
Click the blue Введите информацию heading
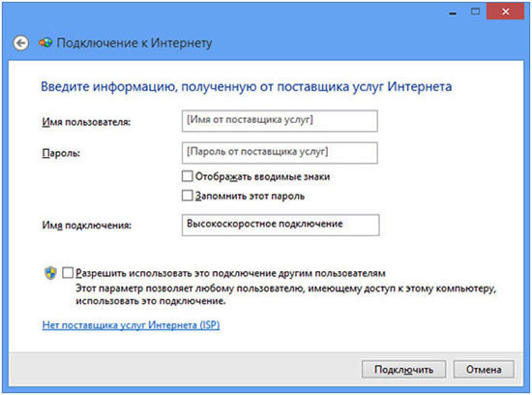(247, 86)
